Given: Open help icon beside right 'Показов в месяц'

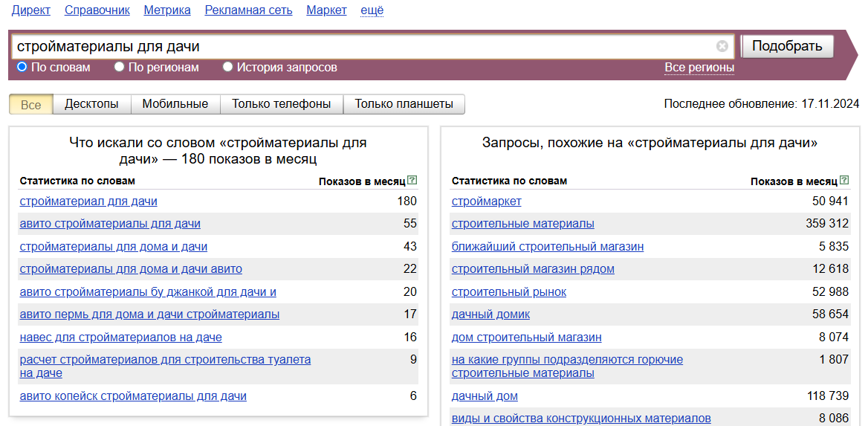Looking at the screenshot, I should [843, 180].
